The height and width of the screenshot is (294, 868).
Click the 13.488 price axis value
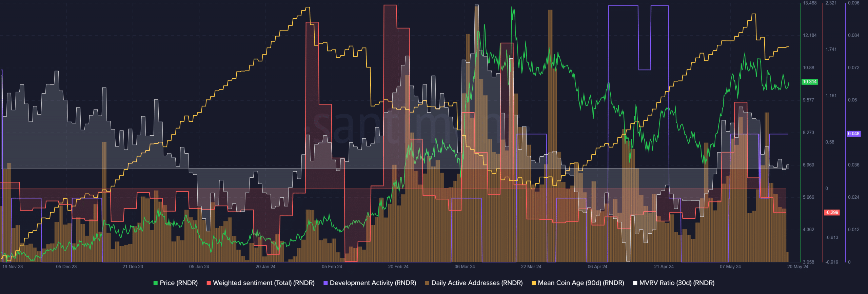(810, 3)
